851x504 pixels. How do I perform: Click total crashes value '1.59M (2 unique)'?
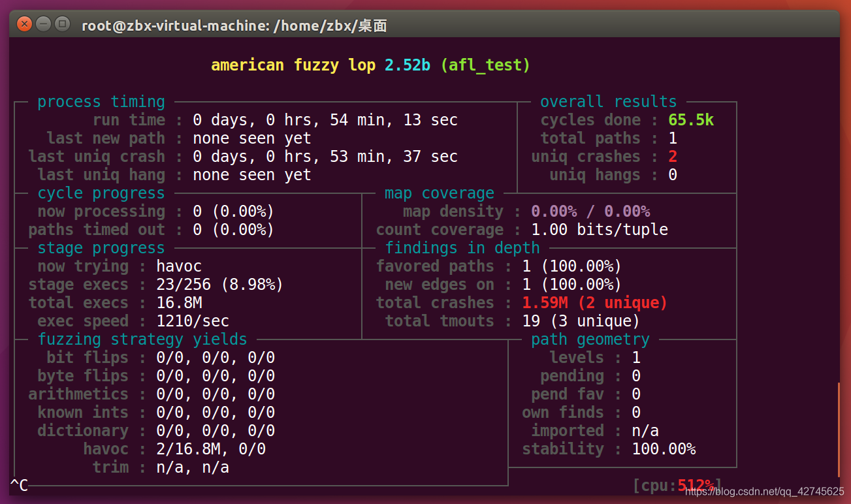click(x=595, y=303)
